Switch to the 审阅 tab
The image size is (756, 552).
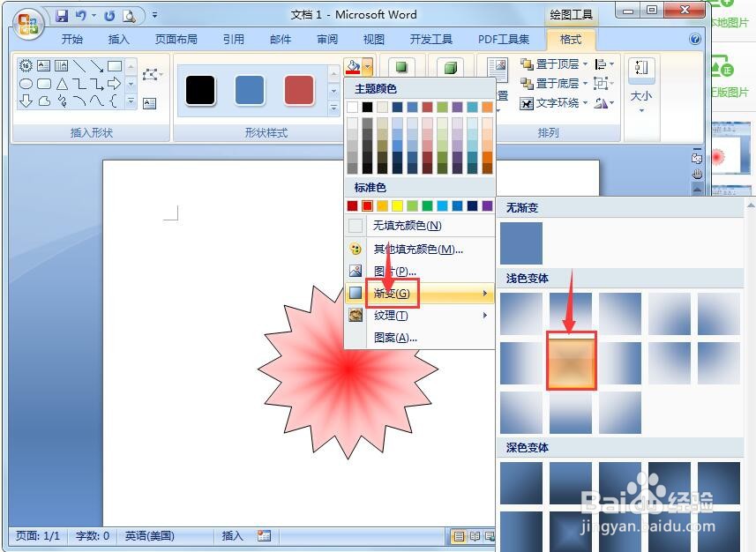(x=327, y=40)
